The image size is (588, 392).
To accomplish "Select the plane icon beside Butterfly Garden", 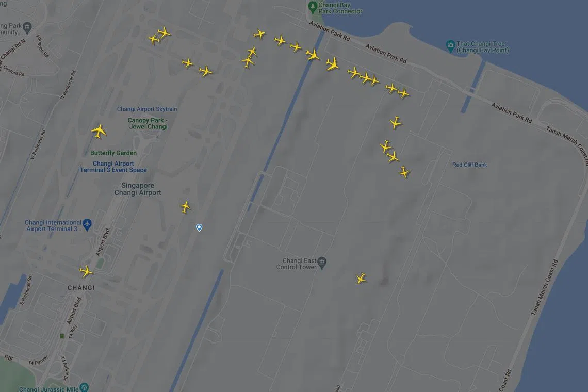I will click(99, 132).
